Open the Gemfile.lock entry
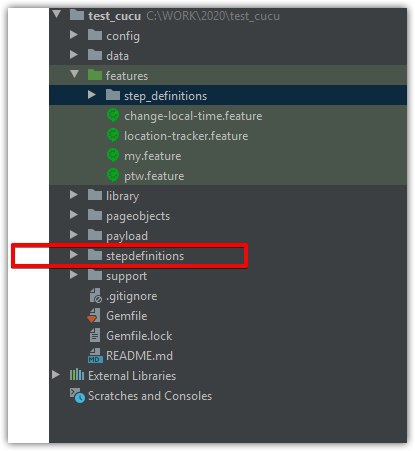Screen dimensions: 415x451 point(139,336)
